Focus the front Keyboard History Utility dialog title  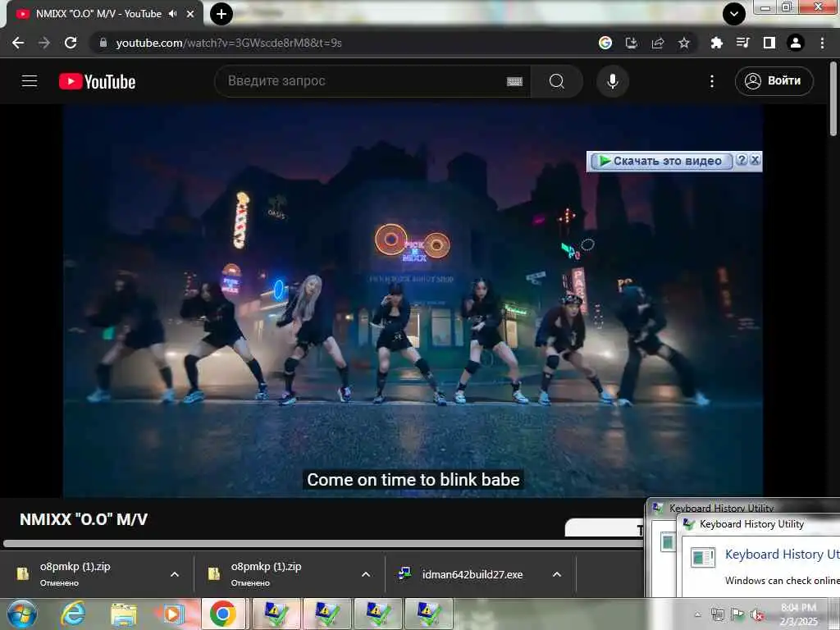(751, 524)
